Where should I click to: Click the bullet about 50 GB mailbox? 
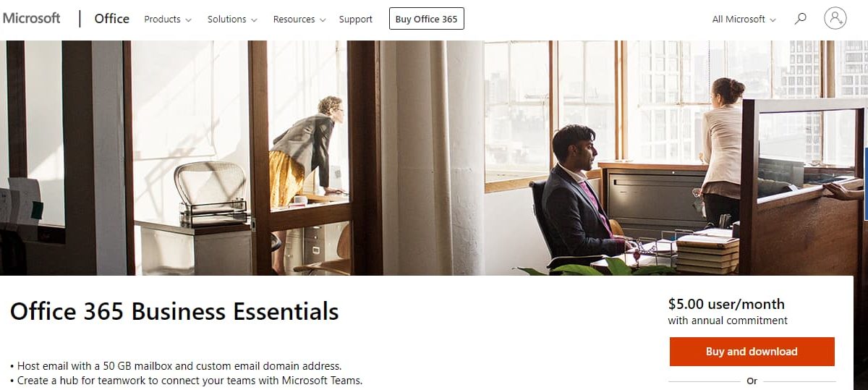[x=176, y=366]
